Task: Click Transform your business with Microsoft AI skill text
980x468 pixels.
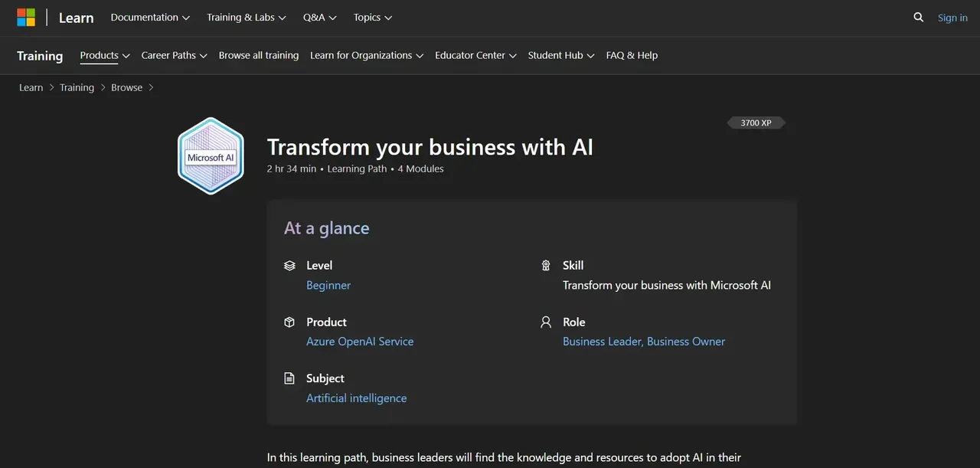Action: click(x=667, y=285)
